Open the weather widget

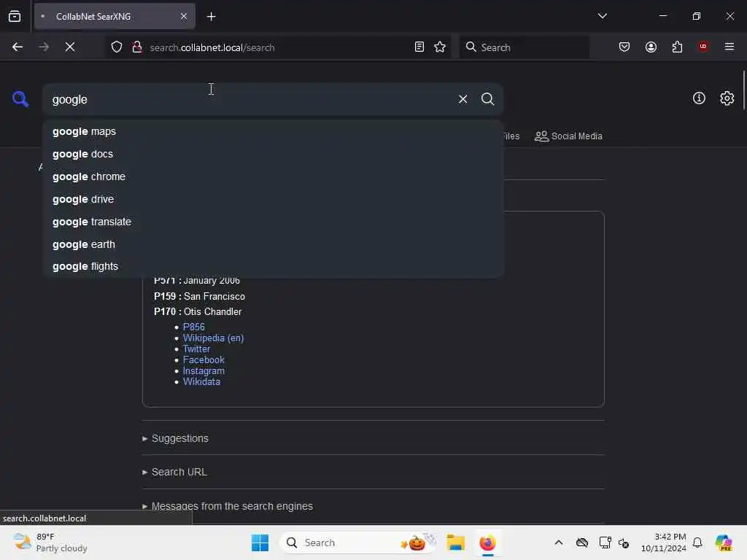pos(50,542)
